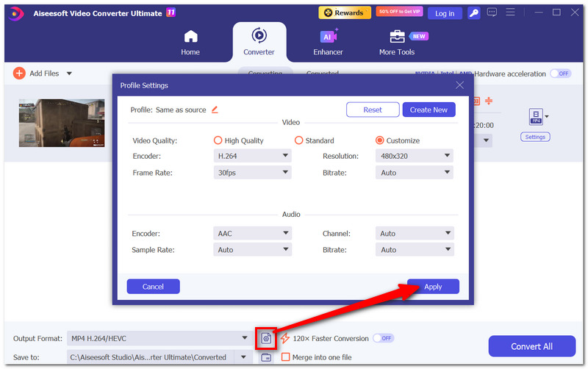Viewport: 588px width, 369px height.
Task: Go to the Home tab
Action: click(190, 43)
